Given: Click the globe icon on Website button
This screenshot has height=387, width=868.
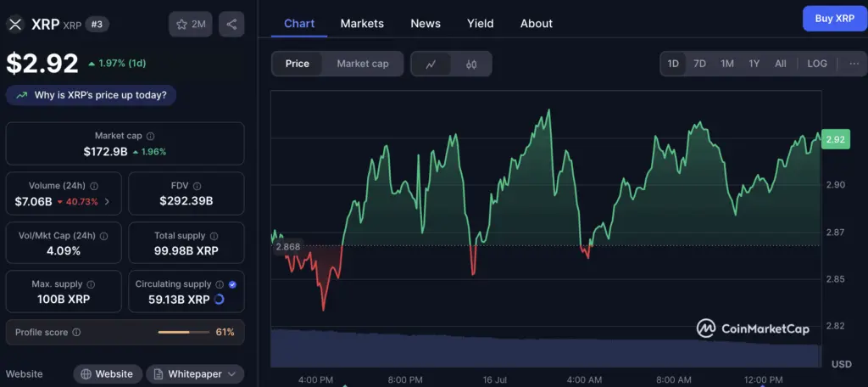Looking at the screenshot, I should coord(86,374).
